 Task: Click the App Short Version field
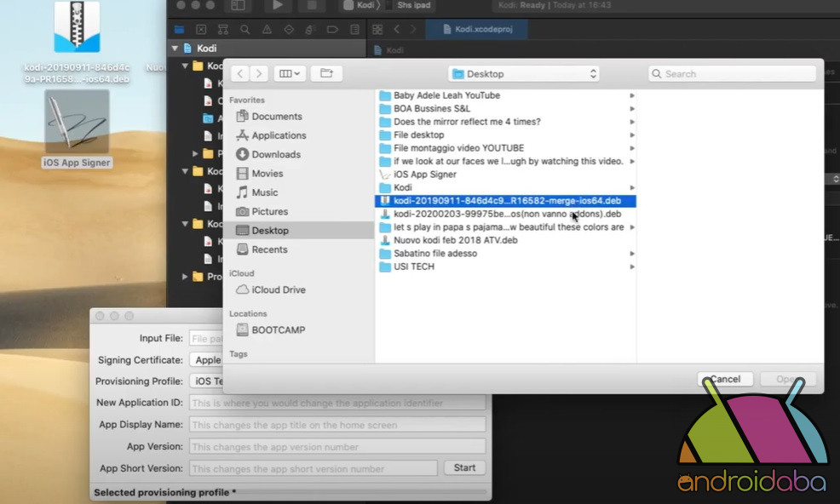click(314, 468)
